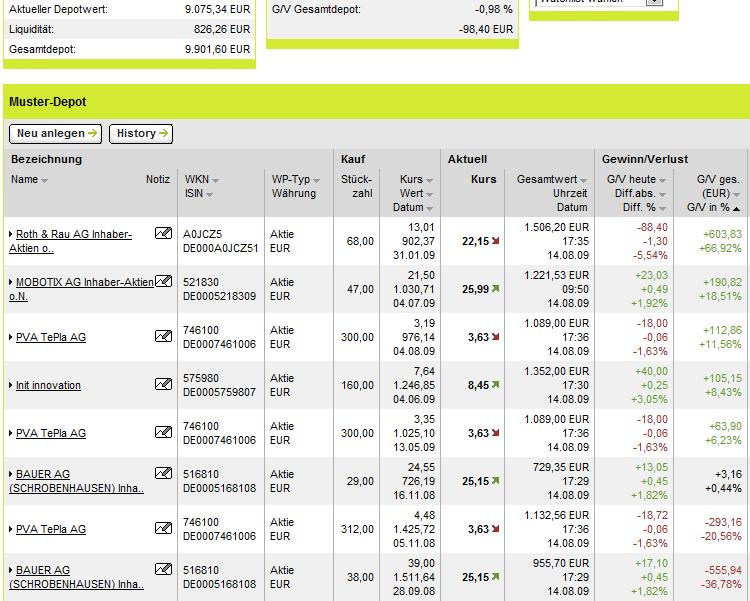Select Liquidität value 826,26 EUR
This screenshot has width=750, height=601.
point(222,29)
